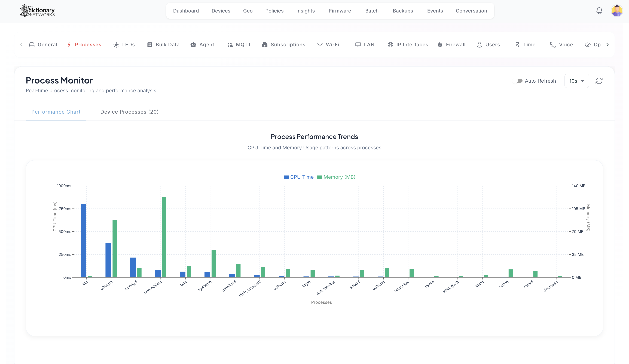629x364 pixels.
Task: Open the Firmware menu item
Action: tap(340, 11)
